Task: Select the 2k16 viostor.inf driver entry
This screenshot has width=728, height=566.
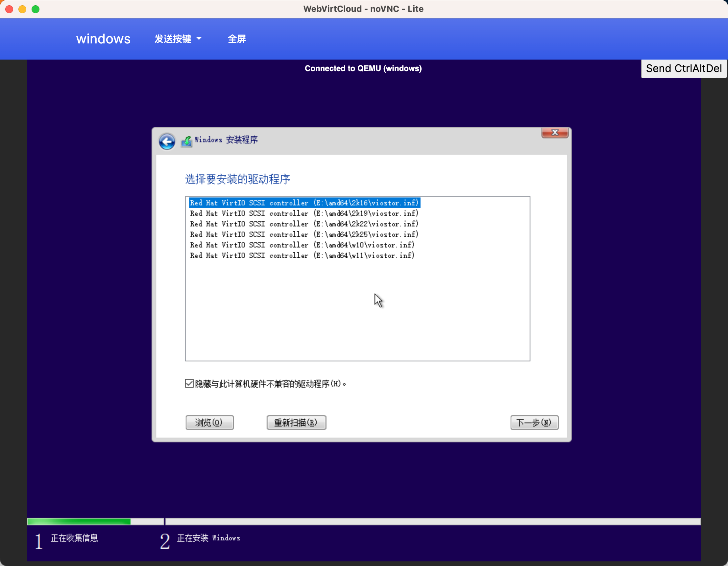Action: tap(304, 203)
